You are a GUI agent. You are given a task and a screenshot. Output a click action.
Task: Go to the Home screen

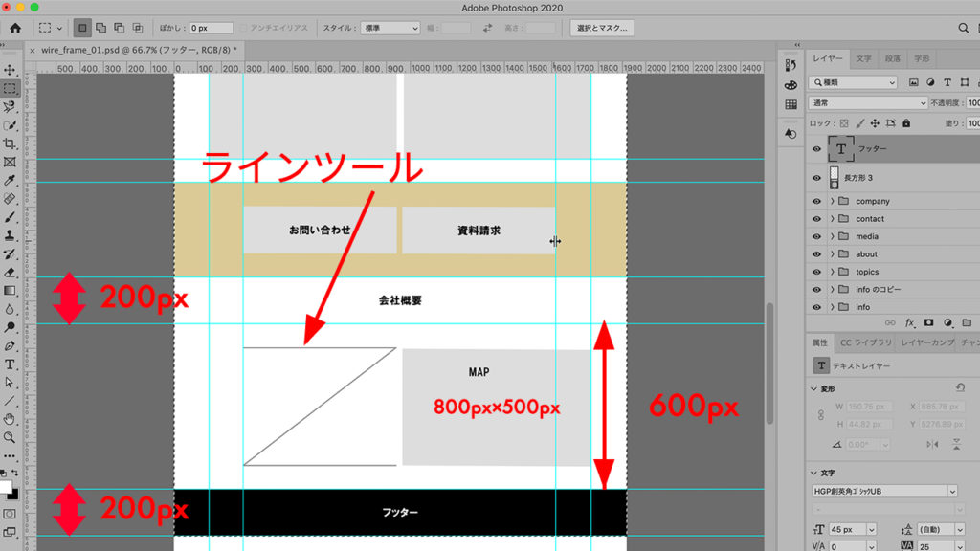(x=15, y=28)
